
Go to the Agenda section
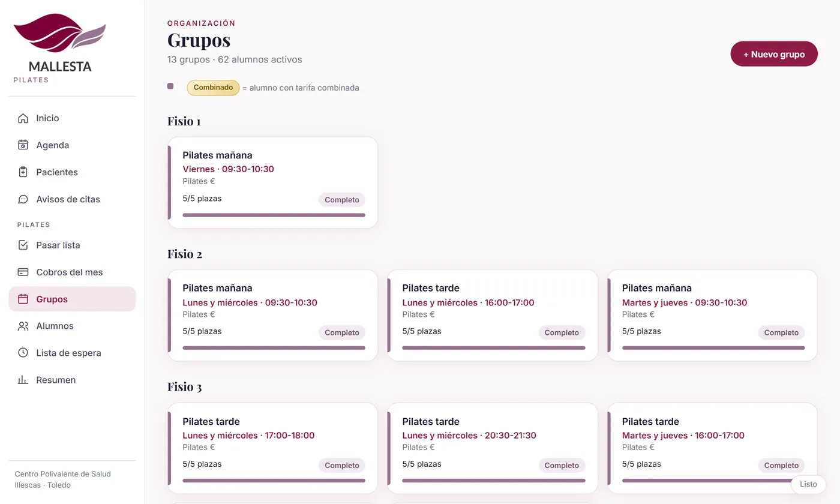click(72, 145)
